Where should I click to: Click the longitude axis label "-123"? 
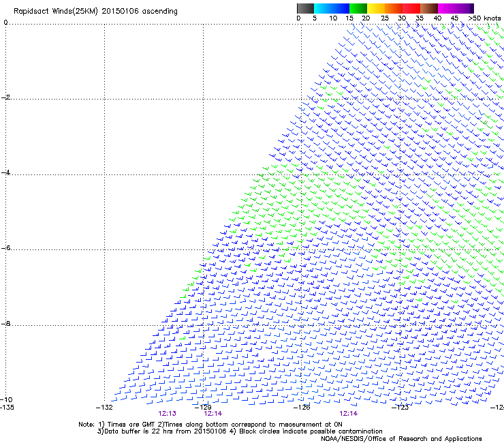point(400,408)
